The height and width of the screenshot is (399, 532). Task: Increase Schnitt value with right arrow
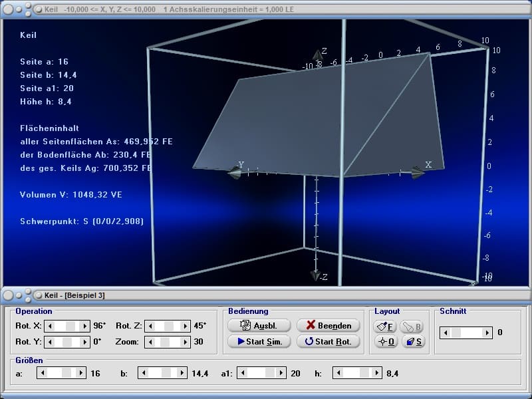[x=487, y=332]
